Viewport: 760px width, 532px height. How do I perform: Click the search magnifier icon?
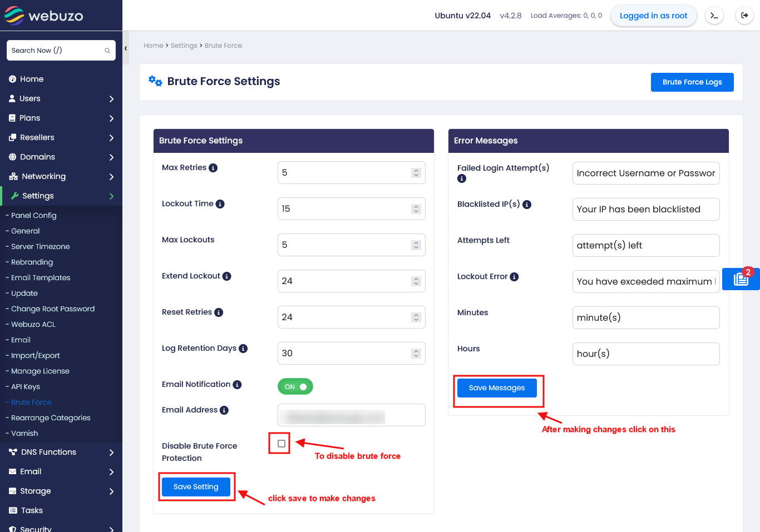point(107,51)
